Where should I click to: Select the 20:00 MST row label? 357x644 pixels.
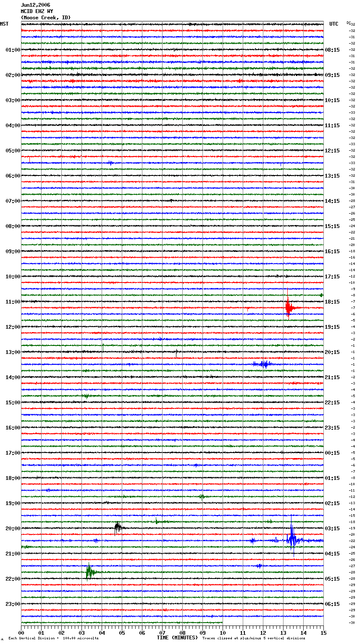tap(13, 529)
